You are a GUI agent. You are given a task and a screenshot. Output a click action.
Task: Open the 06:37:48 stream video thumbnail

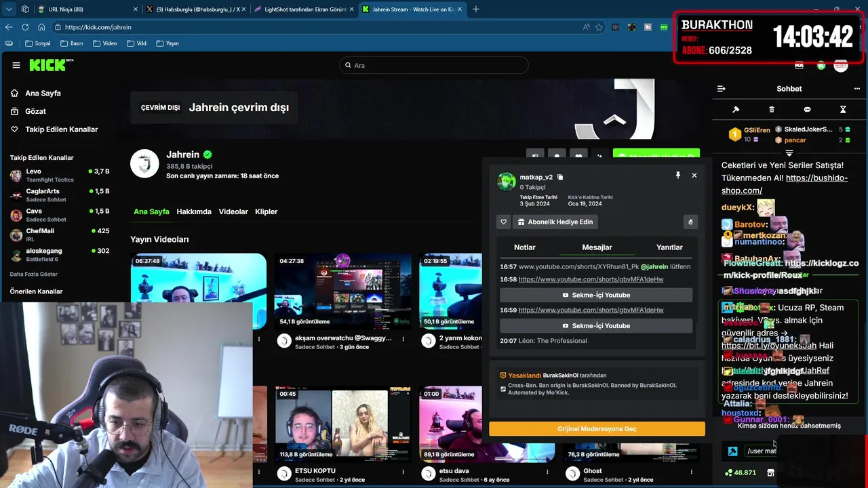pyautogui.click(x=199, y=291)
